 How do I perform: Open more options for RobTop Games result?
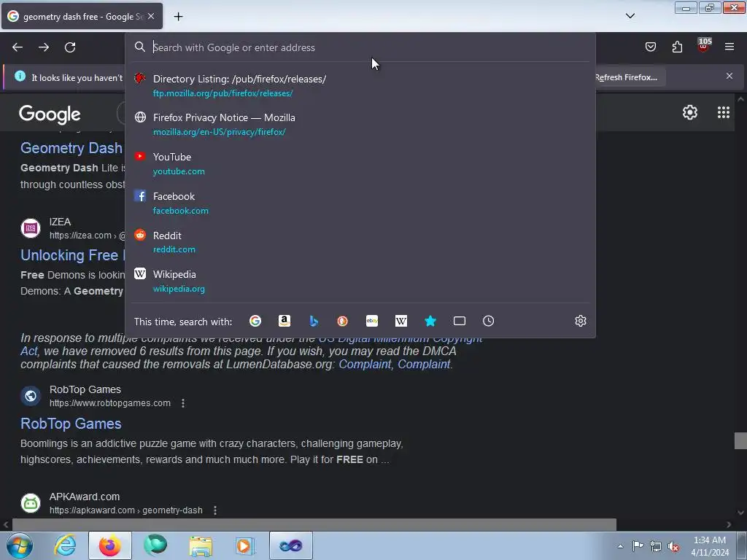[x=183, y=403]
